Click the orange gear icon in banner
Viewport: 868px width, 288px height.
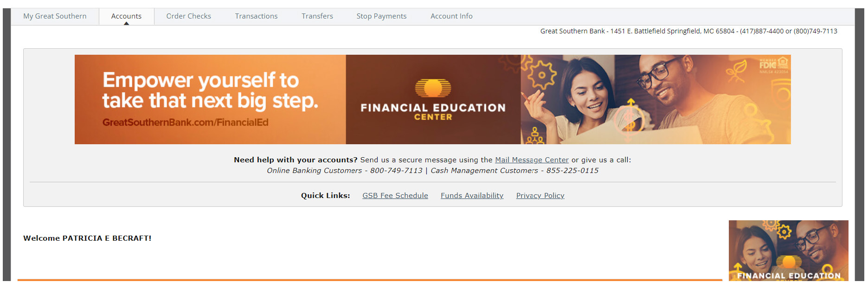[541, 75]
